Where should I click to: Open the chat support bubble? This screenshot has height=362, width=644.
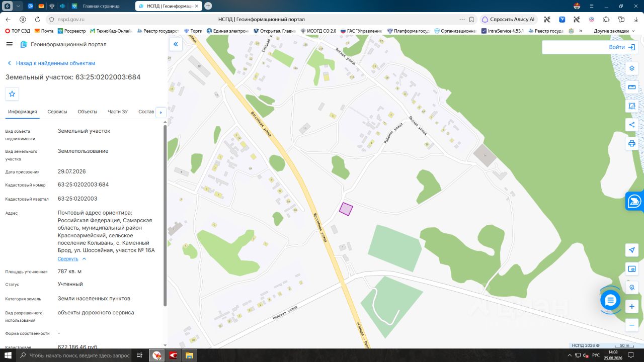(610, 300)
